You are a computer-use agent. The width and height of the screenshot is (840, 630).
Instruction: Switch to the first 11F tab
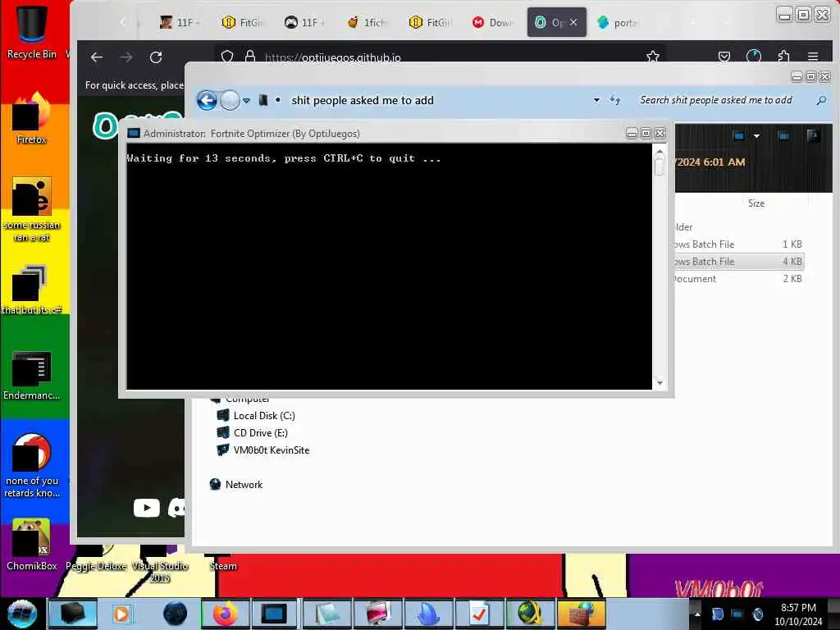click(x=180, y=22)
